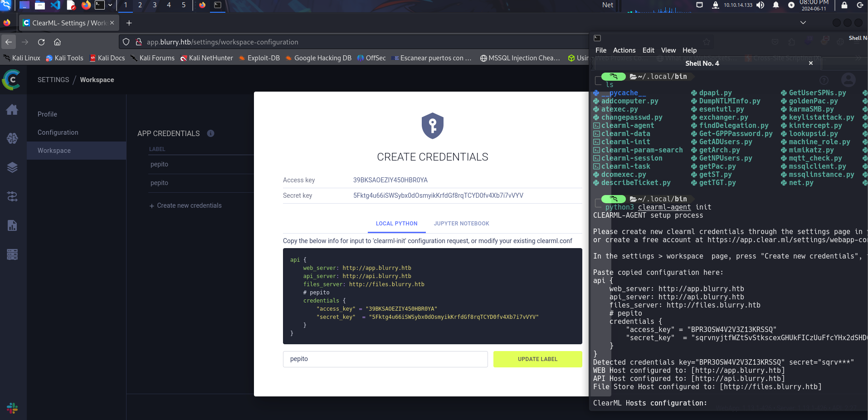Click the shield key icon above CREATE CREDENTIALS
This screenshot has width=868, height=420.
click(x=433, y=126)
